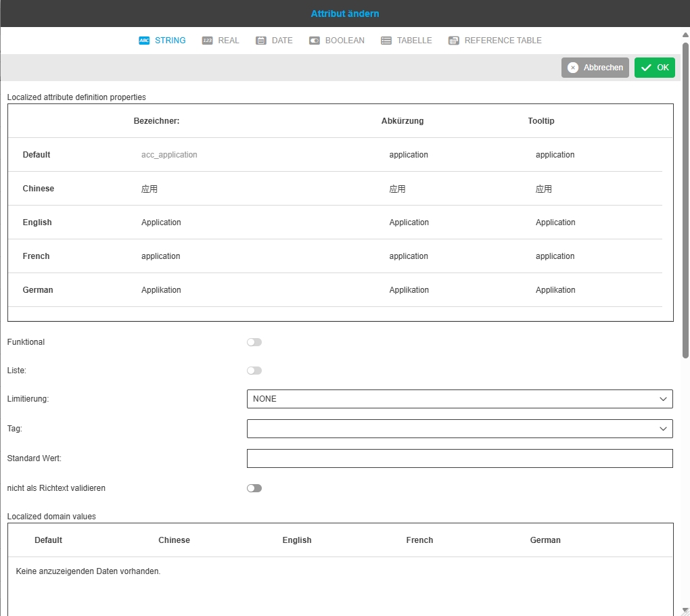Click into the Standard Wert field
Viewport: 690px width, 616px height.
point(459,458)
